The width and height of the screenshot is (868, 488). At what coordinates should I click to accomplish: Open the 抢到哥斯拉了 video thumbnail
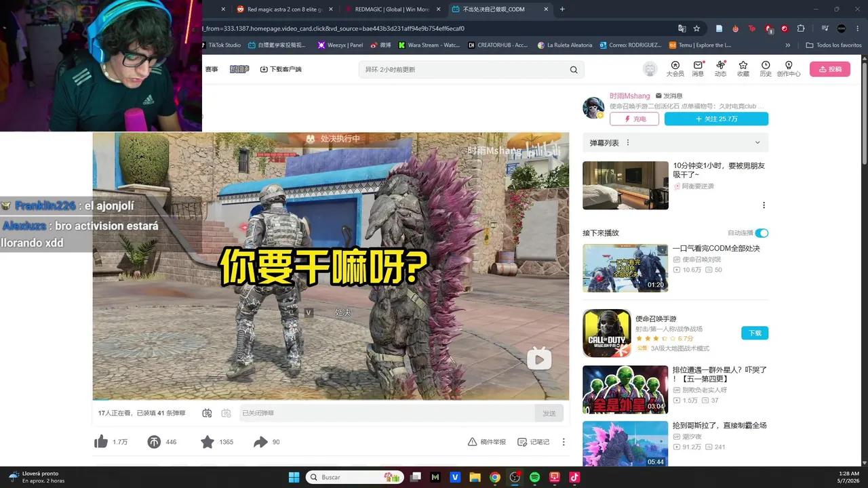click(x=625, y=444)
